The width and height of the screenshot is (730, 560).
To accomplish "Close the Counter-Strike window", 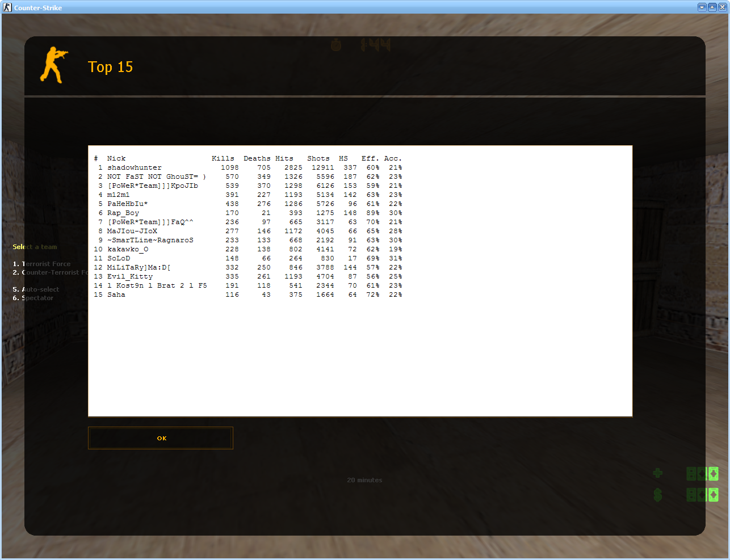I will tap(721, 7).
